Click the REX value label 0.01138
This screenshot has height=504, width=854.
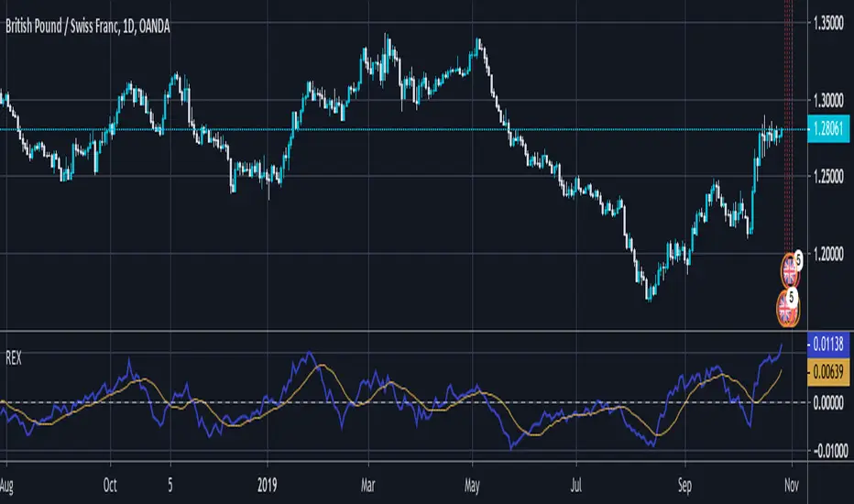827,345
